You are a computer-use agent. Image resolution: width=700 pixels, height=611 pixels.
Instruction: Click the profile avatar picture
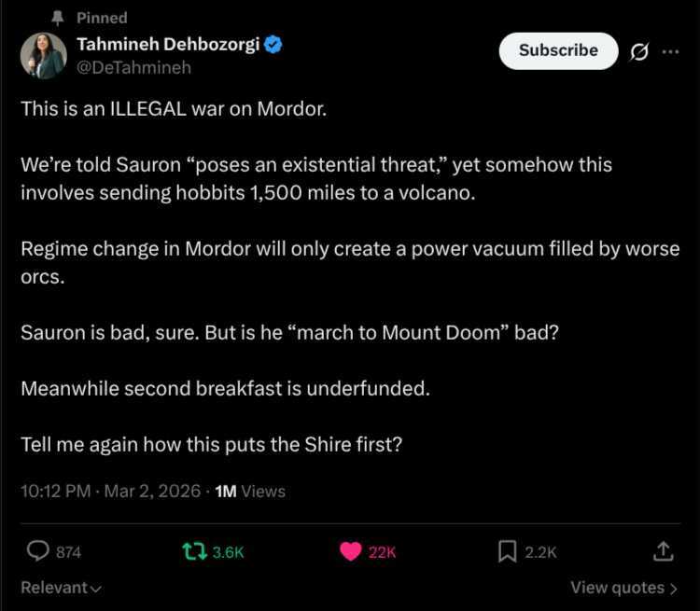coord(43,56)
